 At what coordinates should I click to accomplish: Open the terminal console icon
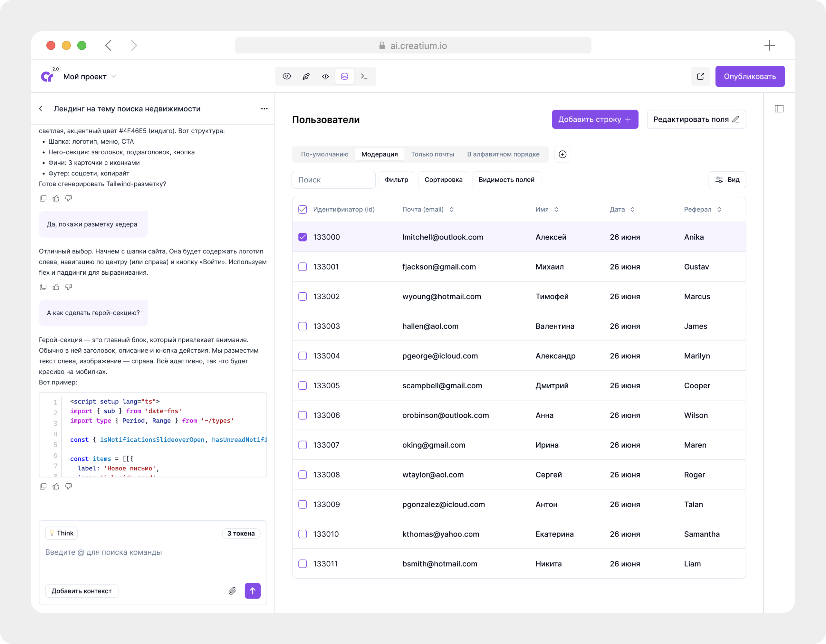tap(364, 76)
